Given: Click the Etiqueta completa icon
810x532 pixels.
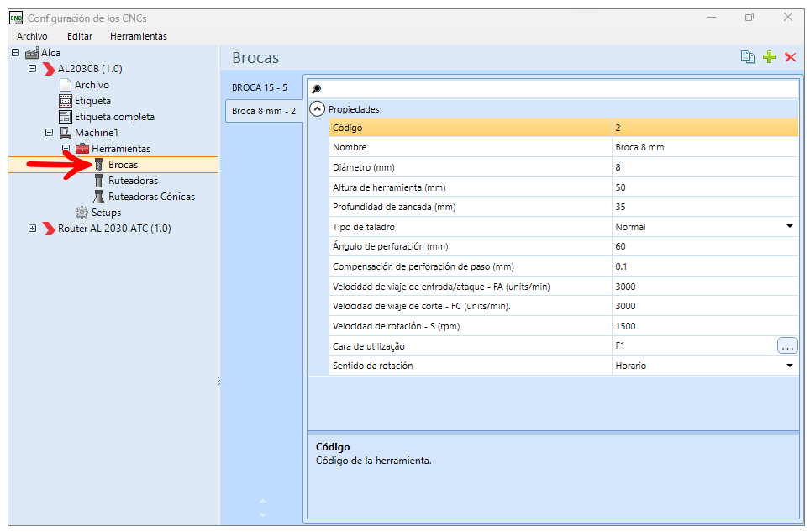Looking at the screenshot, I should tap(66, 117).
